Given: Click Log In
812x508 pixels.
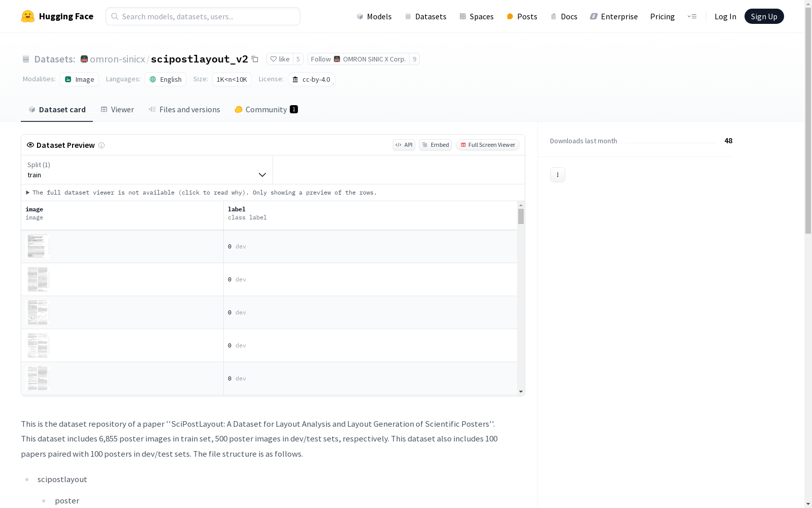Looking at the screenshot, I should point(725,16).
